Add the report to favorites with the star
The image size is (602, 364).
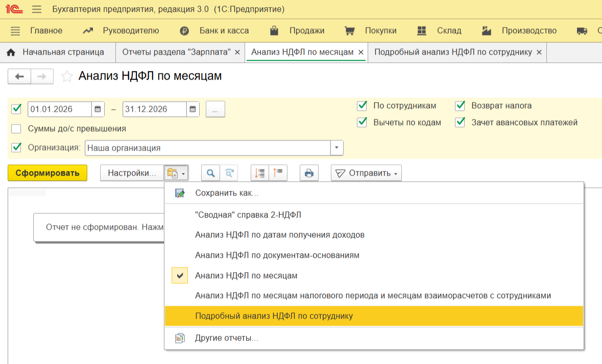click(x=66, y=77)
